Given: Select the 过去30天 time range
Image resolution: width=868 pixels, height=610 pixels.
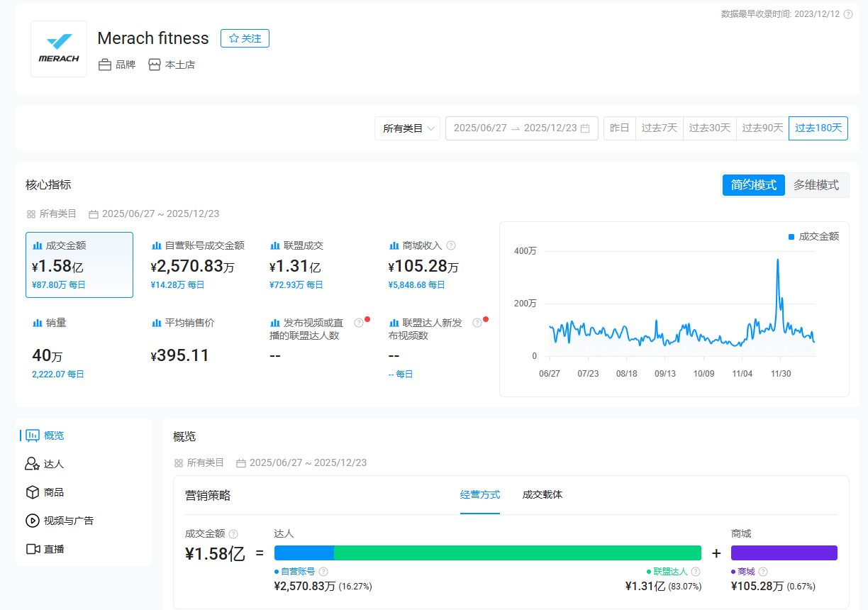Looking at the screenshot, I should [709, 128].
